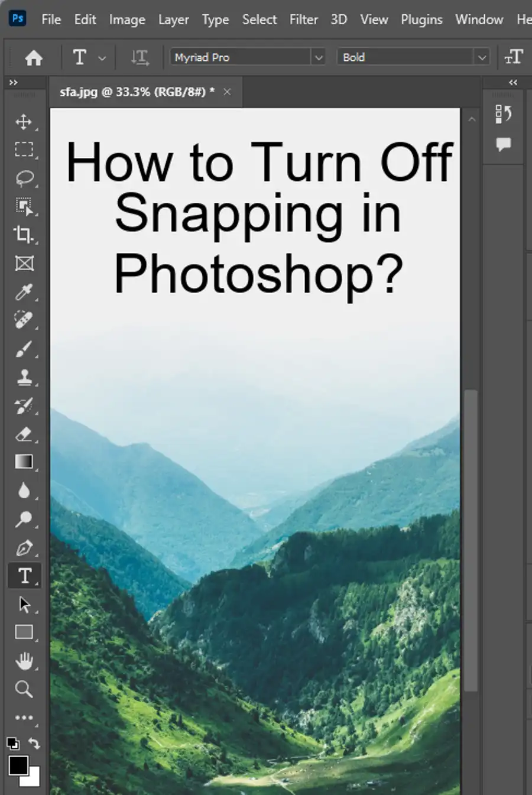This screenshot has height=795, width=532.
Task: Open the Filter menu
Action: [x=303, y=20]
